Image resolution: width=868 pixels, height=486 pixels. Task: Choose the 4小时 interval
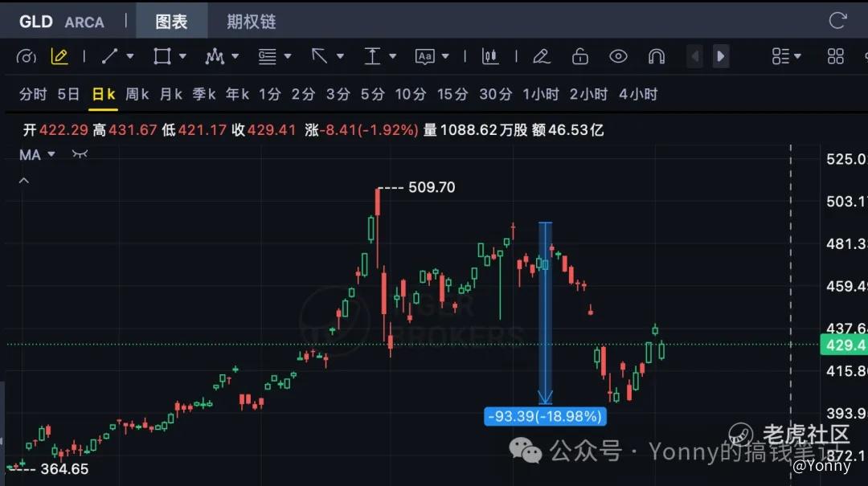638,94
